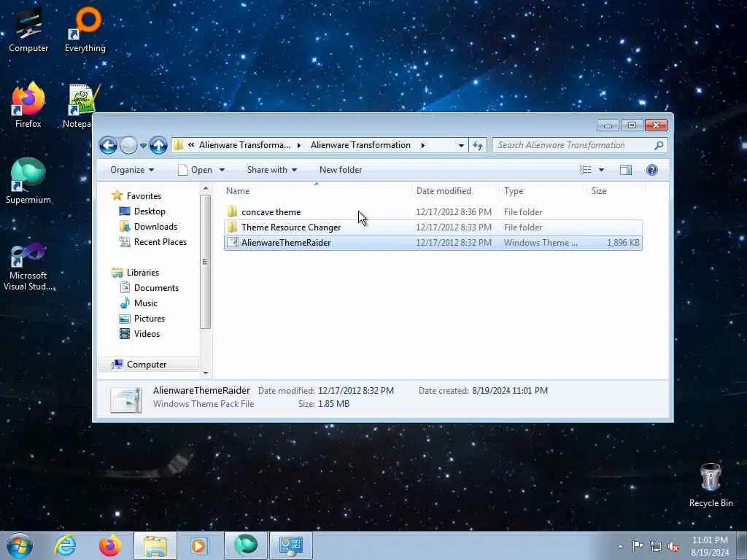Toggle the preview pane
This screenshot has width=747, height=560.
(625, 170)
